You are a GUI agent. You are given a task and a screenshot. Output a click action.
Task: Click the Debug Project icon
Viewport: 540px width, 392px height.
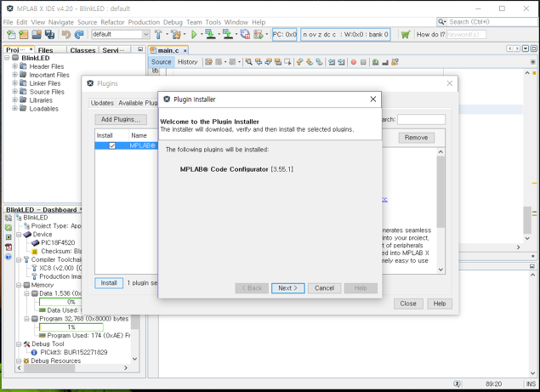[x=259, y=35]
